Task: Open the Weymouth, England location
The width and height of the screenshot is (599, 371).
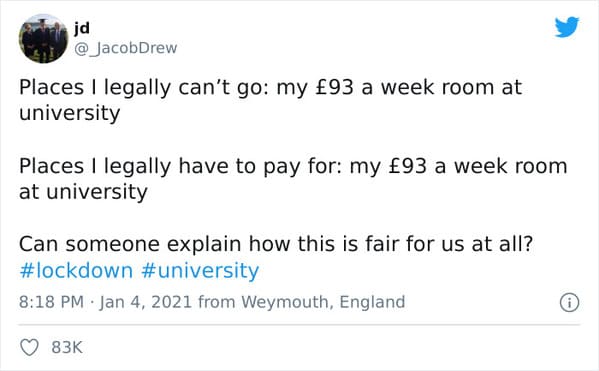Action: coord(323,302)
